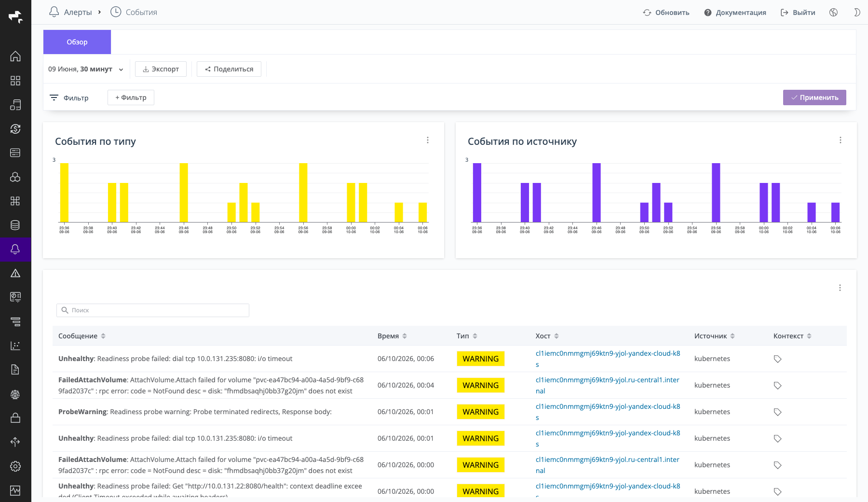Open the dashboards grid icon in sidebar
This screenshot has width=868, height=502.
15,81
